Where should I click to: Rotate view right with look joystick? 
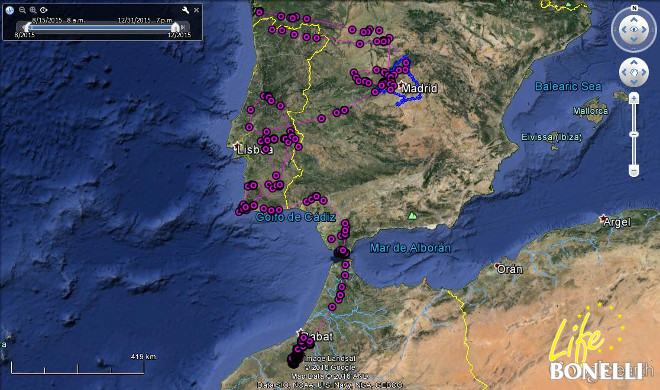pos(644,29)
